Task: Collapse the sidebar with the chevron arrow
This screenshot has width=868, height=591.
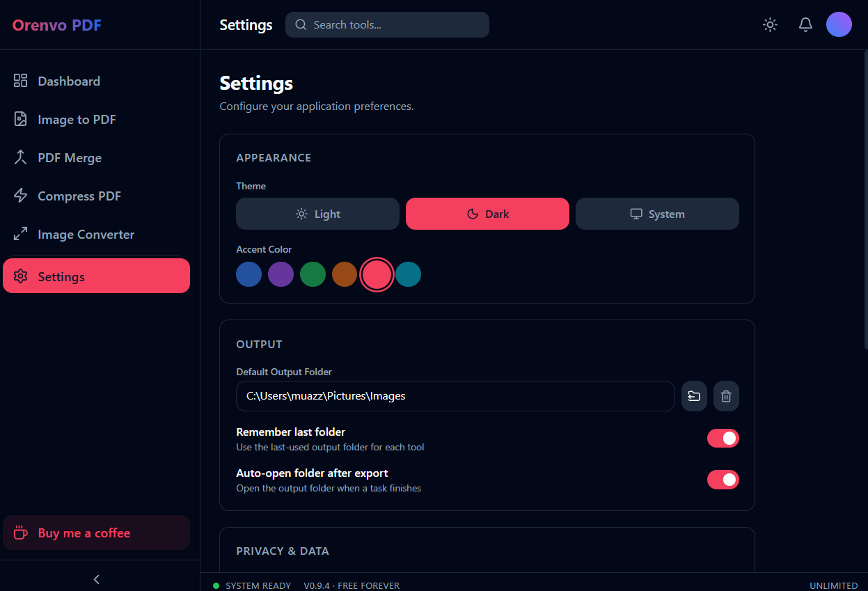Action: (x=97, y=579)
